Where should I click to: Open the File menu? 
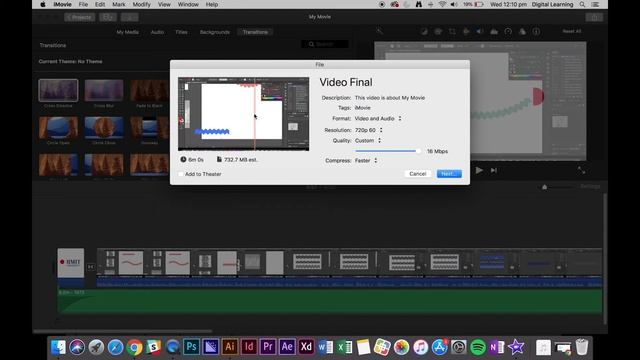point(83,4)
